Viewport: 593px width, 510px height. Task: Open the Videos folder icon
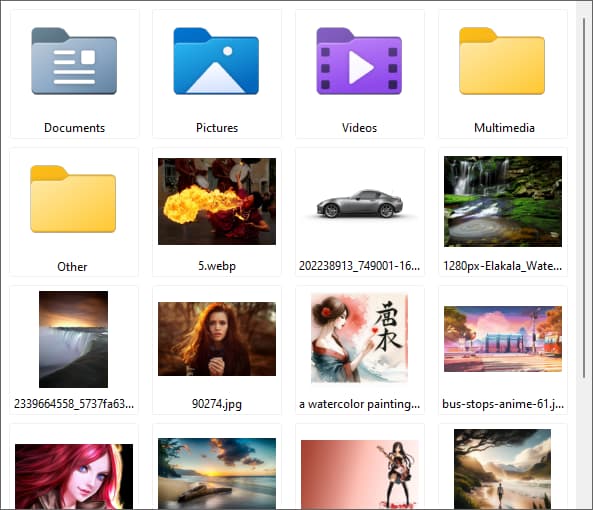(359, 61)
